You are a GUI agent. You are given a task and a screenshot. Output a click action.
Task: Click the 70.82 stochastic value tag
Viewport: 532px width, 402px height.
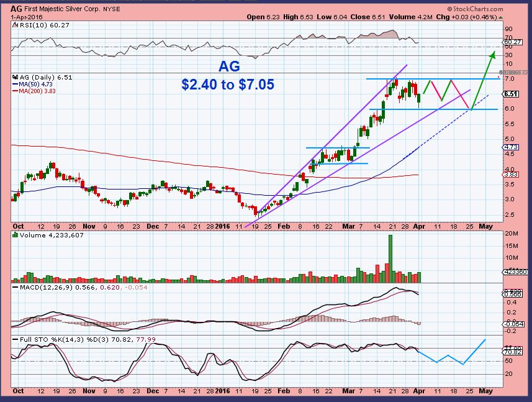point(513,352)
